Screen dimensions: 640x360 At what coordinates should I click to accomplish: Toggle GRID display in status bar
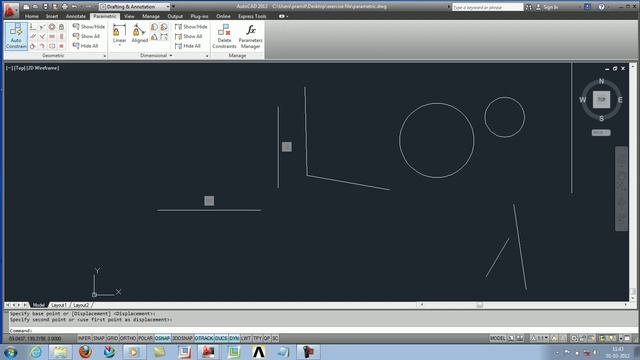(112, 338)
